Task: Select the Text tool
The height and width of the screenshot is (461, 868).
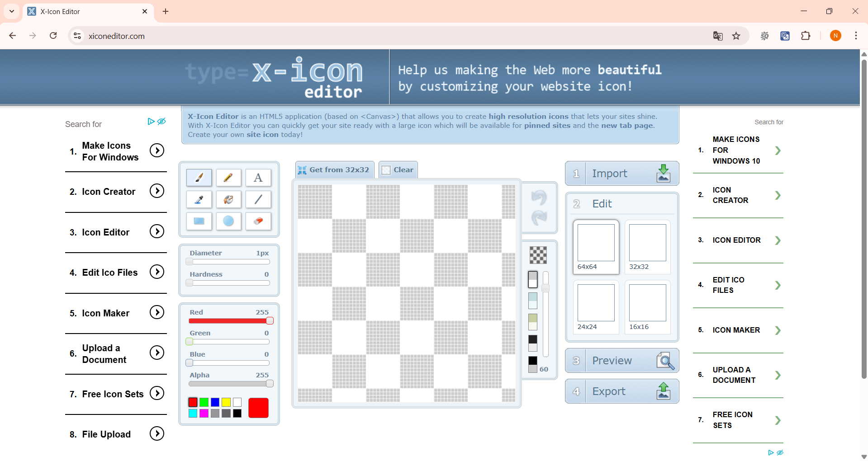Action: pyautogui.click(x=258, y=178)
